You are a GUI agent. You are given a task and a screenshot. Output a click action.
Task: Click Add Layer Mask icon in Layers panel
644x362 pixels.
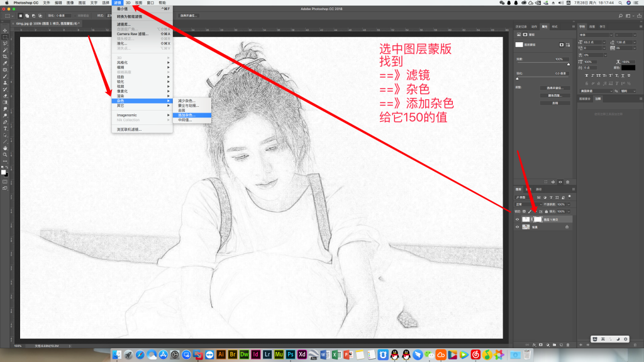pyautogui.click(x=540, y=345)
